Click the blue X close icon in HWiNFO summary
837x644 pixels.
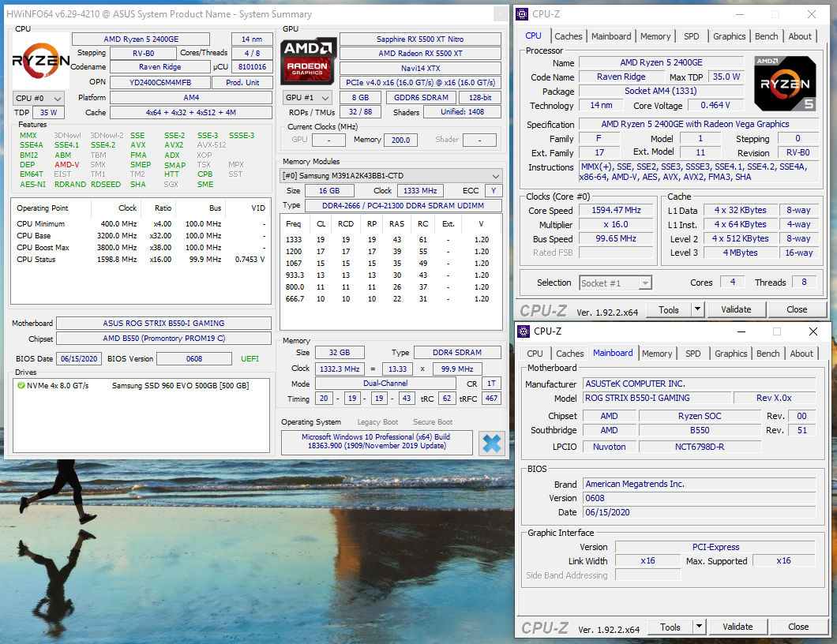[492, 444]
